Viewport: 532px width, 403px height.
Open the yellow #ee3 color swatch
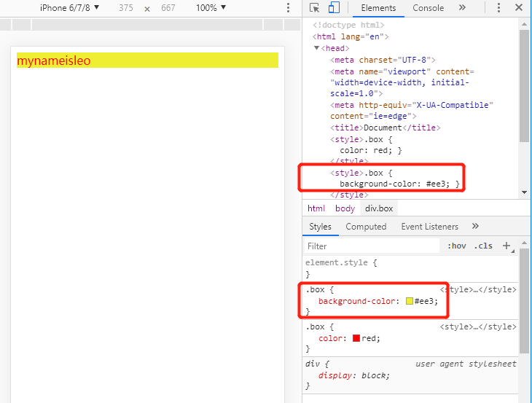pos(410,301)
